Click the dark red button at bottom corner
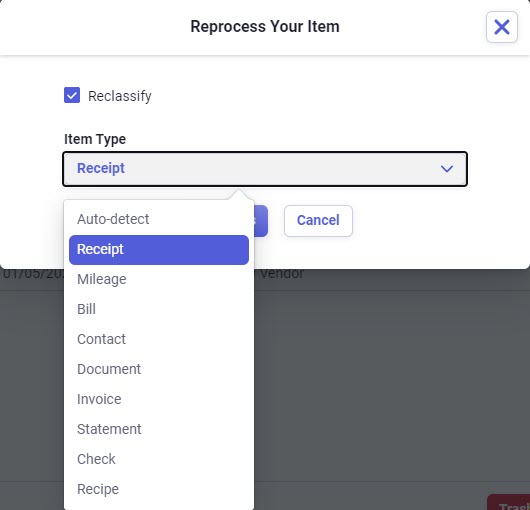This screenshot has height=510, width=530. (509, 503)
